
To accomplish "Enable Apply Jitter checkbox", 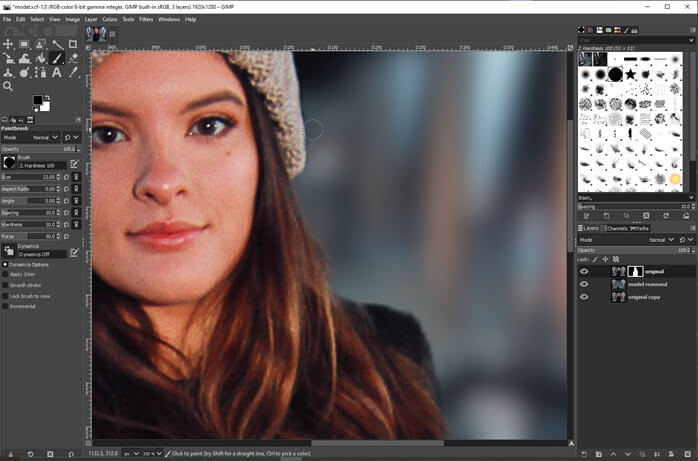I will [5, 274].
